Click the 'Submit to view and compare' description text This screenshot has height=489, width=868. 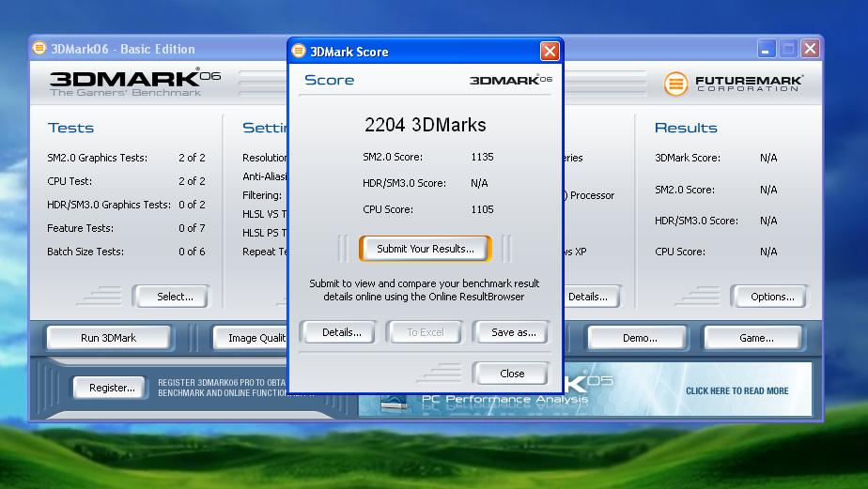tap(424, 290)
